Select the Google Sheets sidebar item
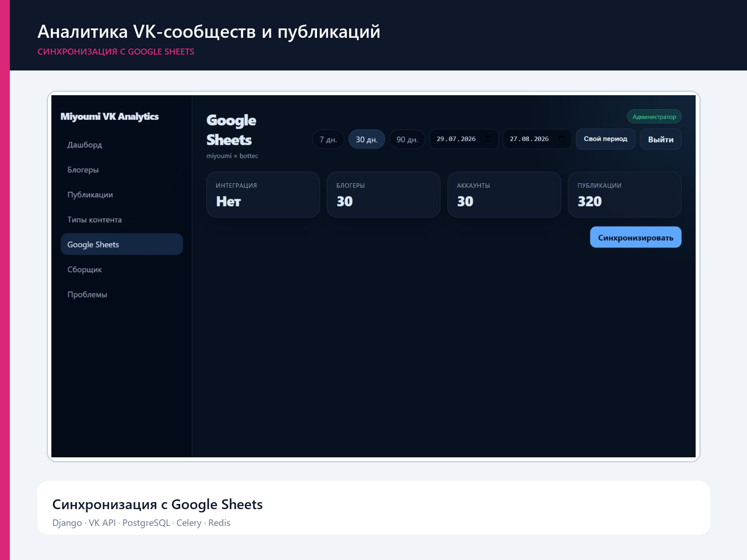The width and height of the screenshot is (747, 560). (121, 245)
